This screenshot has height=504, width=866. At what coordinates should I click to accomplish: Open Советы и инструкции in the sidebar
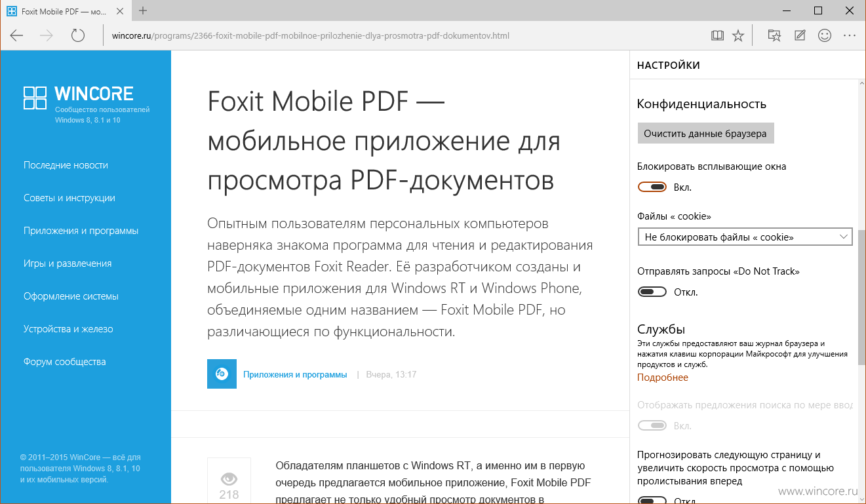pyautogui.click(x=69, y=198)
